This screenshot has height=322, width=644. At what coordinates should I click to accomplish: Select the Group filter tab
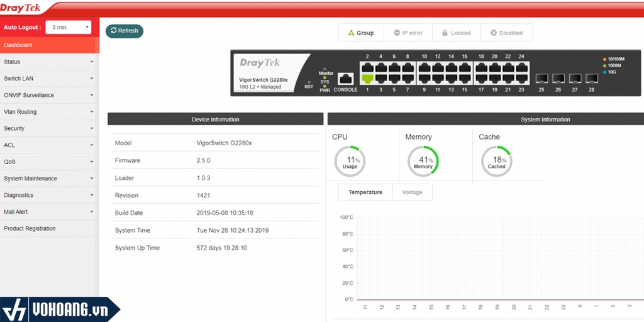pyautogui.click(x=361, y=33)
